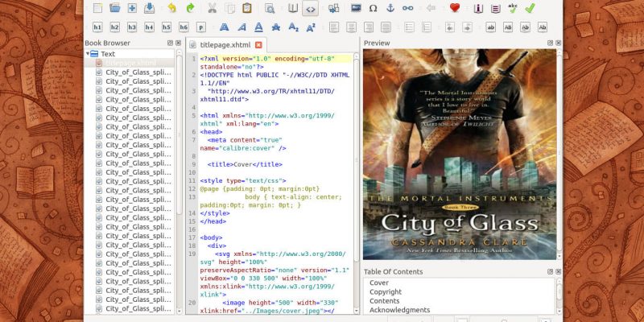Select the titlepage.xhtml editor tab

tap(226, 45)
